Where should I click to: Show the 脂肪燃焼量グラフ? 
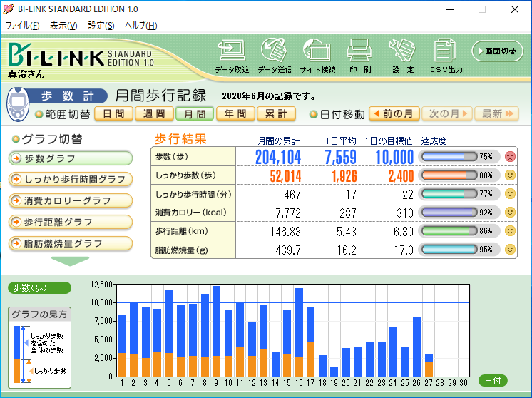(x=71, y=243)
